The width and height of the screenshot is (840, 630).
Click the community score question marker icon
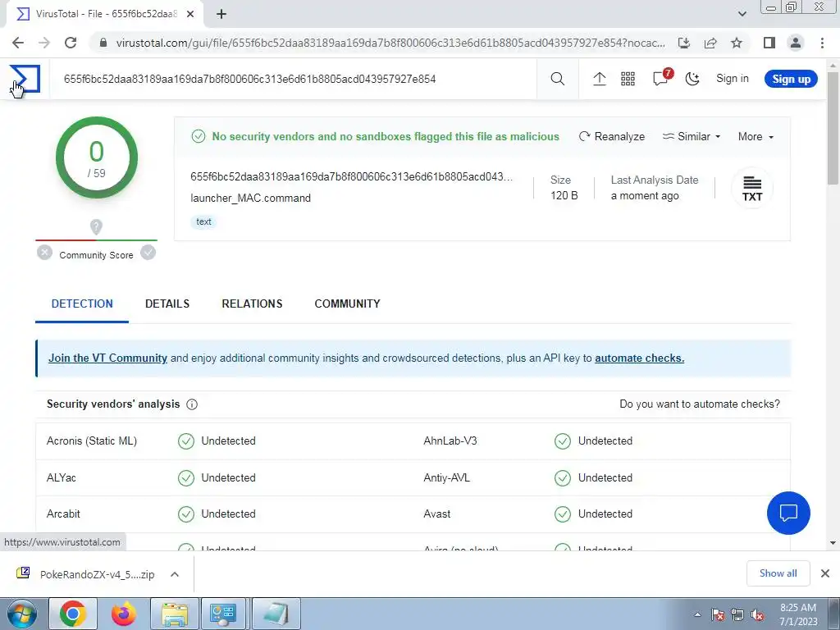click(96, 227)
